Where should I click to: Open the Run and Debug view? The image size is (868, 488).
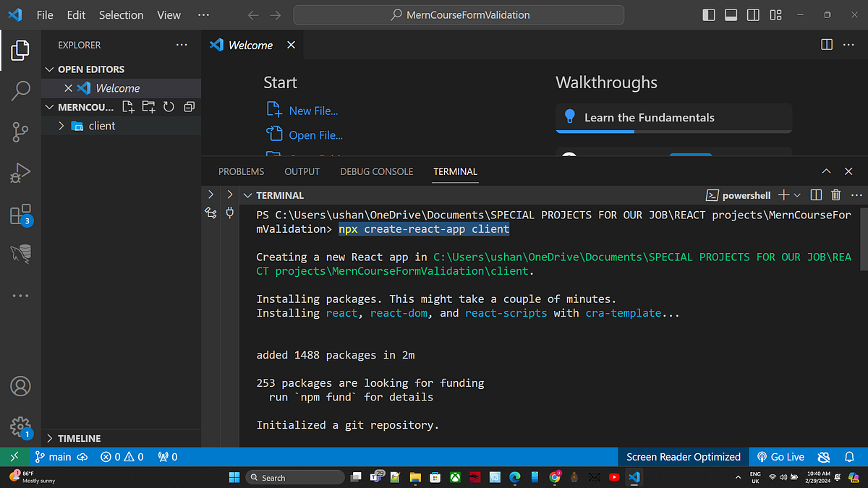[20, 174]
